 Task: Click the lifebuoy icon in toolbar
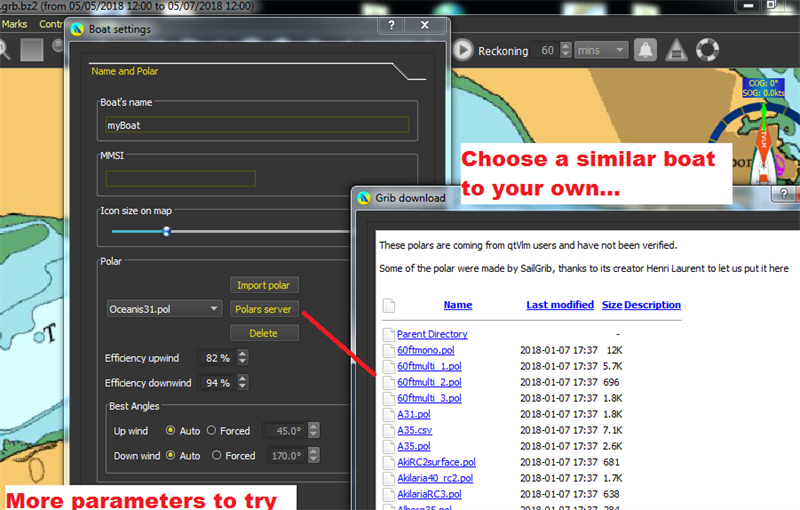pos(708,50)
